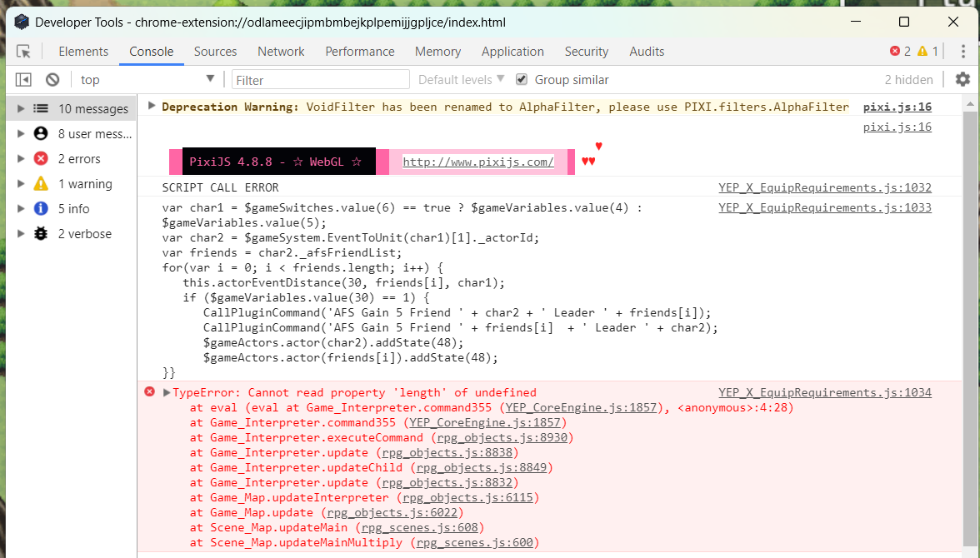Select the 10 messages list icon
Screen dimensions: 980x558
(x=41, y=109)
